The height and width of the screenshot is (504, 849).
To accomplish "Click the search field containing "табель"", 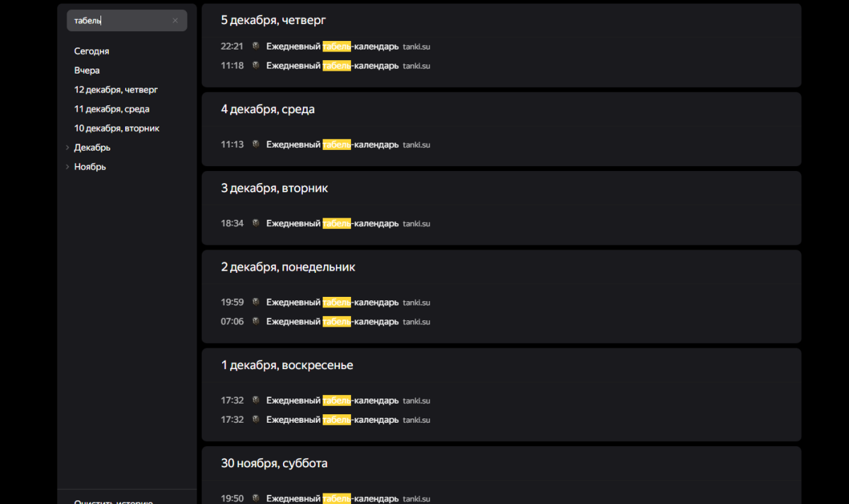I will pos(120,20).
